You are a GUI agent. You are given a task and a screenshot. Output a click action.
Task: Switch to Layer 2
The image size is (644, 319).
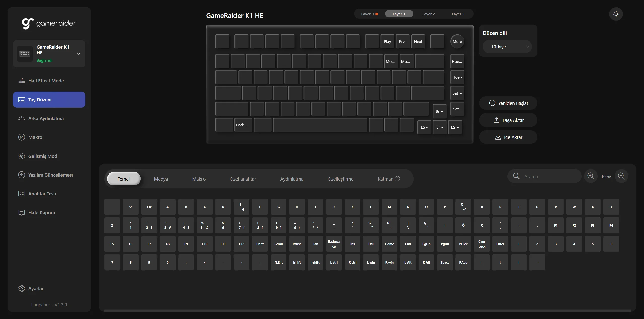(428, 14)
